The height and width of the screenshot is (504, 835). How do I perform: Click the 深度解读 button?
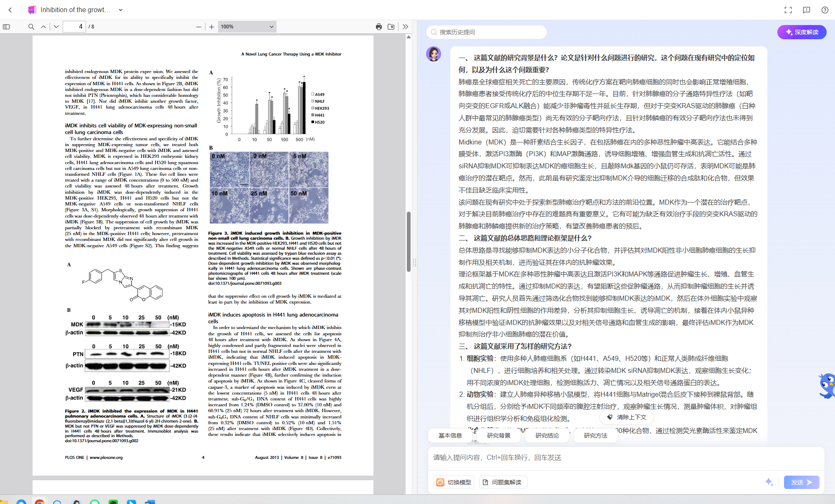(x=802, y=32)
